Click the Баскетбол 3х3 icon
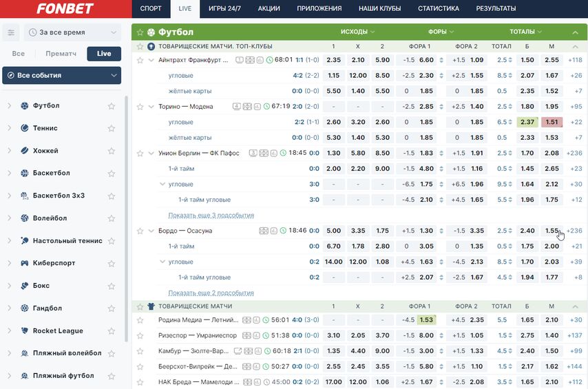Viewport: 588px width, 389px height. (x=25, y=196)
